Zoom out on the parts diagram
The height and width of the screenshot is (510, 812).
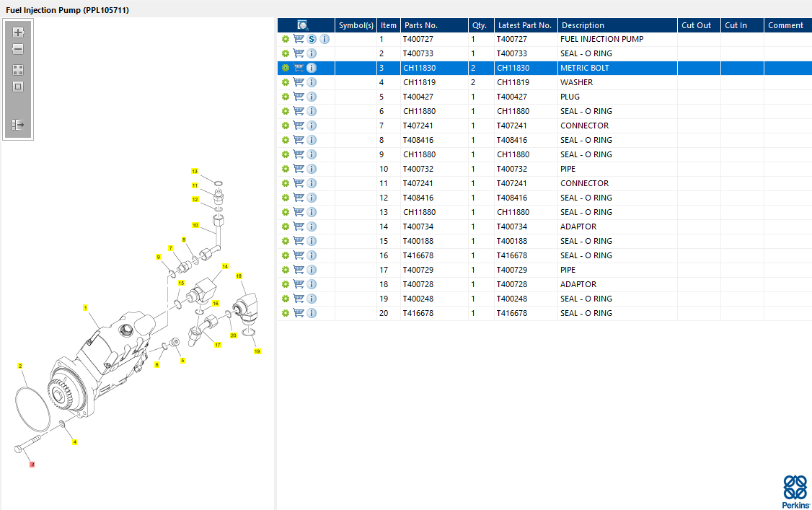point(18,49)
